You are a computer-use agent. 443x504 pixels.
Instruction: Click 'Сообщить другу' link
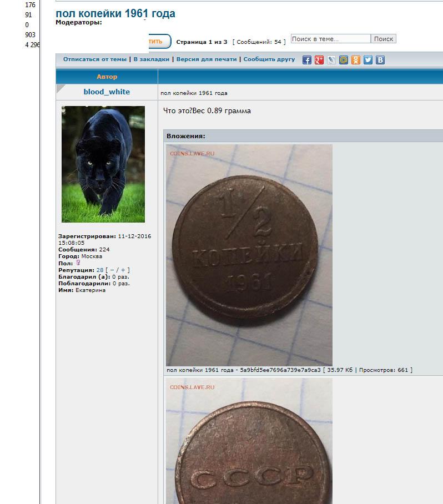tap(269, 59)
